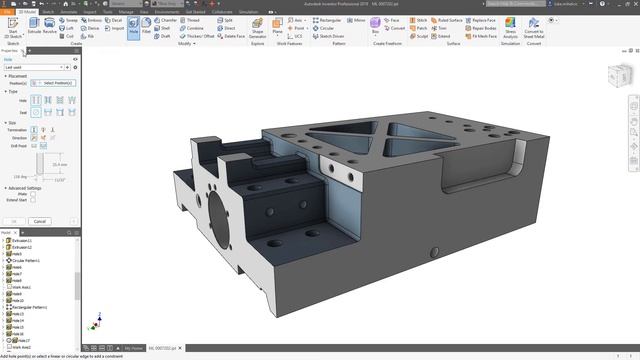The width and height of the screenshot is (640, 360).
Task: Start a 2D Sketch from the ribbon
Action: click(x=13, y=28)
